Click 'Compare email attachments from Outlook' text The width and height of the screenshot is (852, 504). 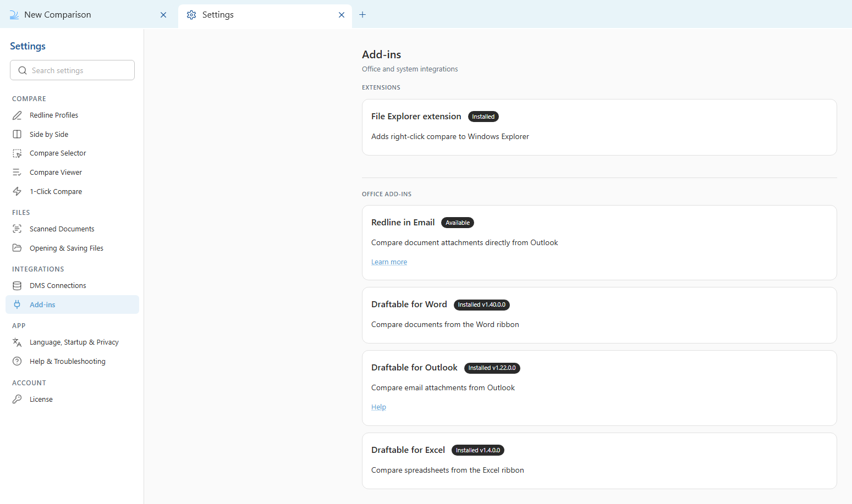[443, 388]
